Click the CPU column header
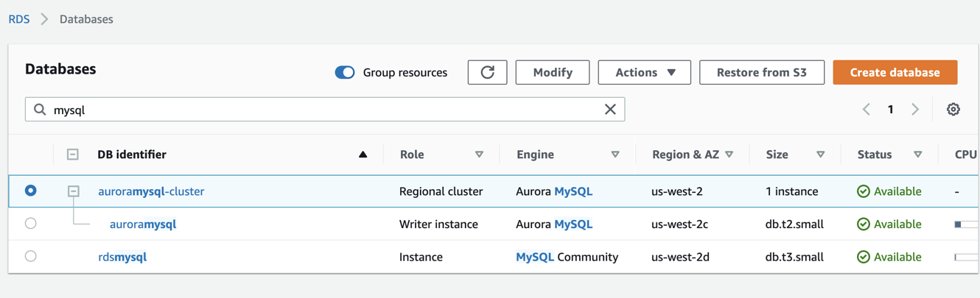The height and width of the screenshot is (298, 980). pos(965,155)
